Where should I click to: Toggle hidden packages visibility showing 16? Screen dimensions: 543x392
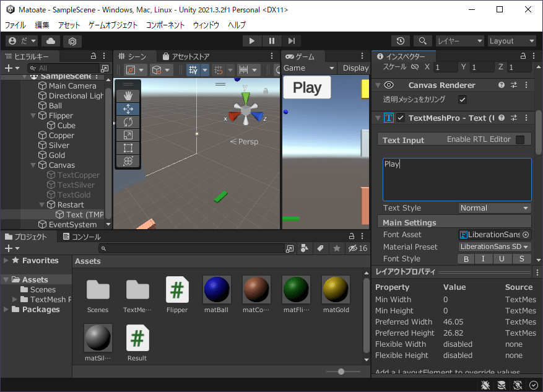pyautogui.click(x=358, y=248)
